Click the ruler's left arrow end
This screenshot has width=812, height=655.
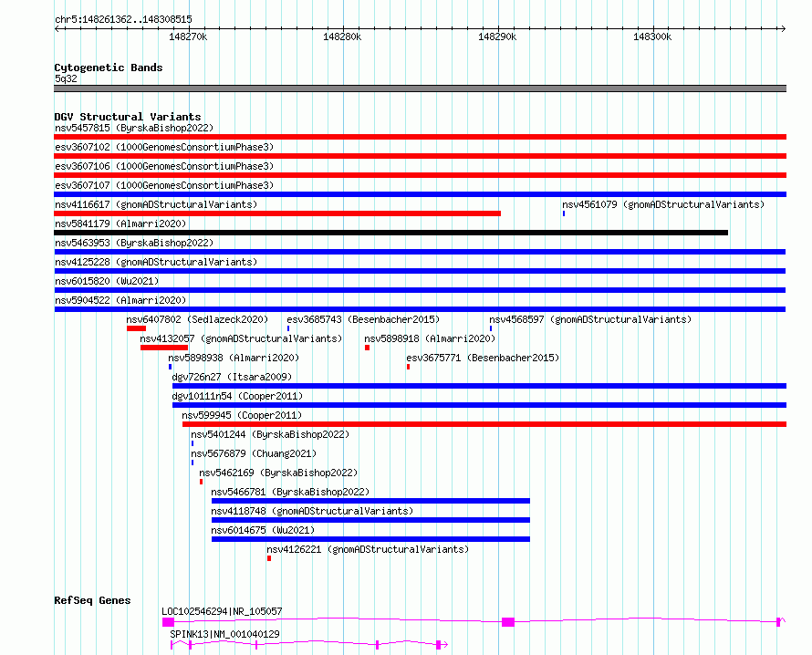tap(57, 28)
